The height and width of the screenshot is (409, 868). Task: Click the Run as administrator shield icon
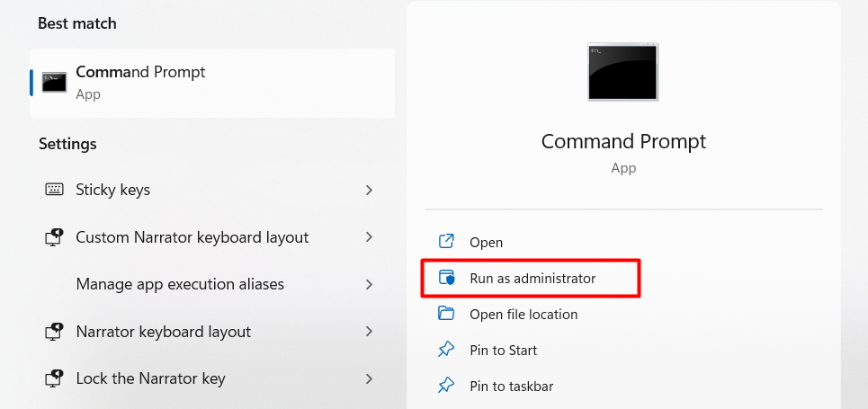coord(446,278)
